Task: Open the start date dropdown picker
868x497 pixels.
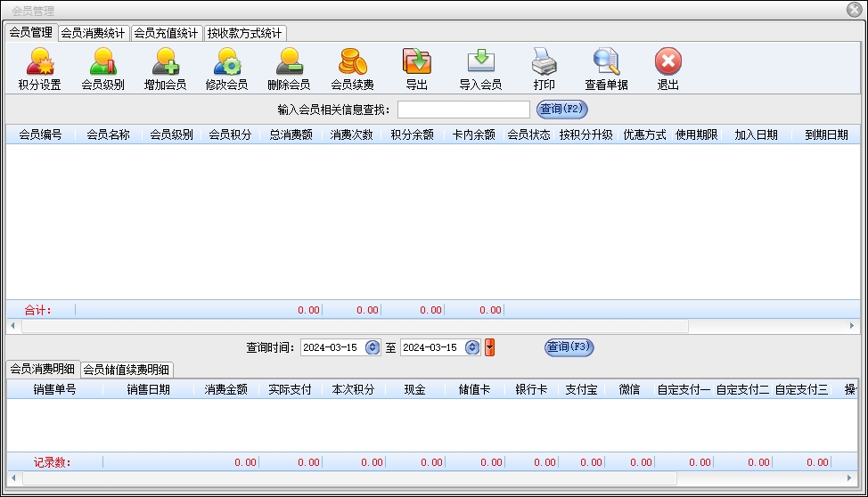Action: tap(373, 347)
